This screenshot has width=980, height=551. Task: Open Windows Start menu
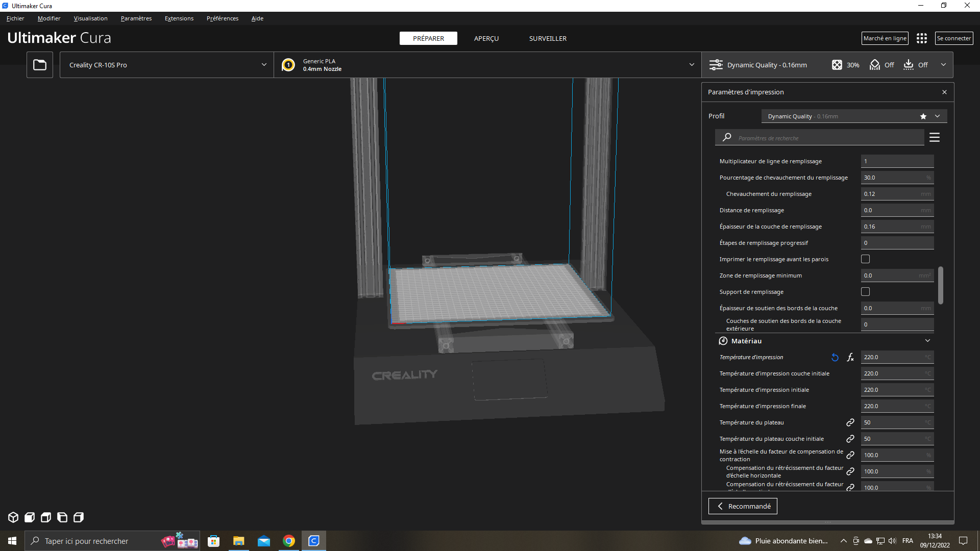(x=12, y=541)
